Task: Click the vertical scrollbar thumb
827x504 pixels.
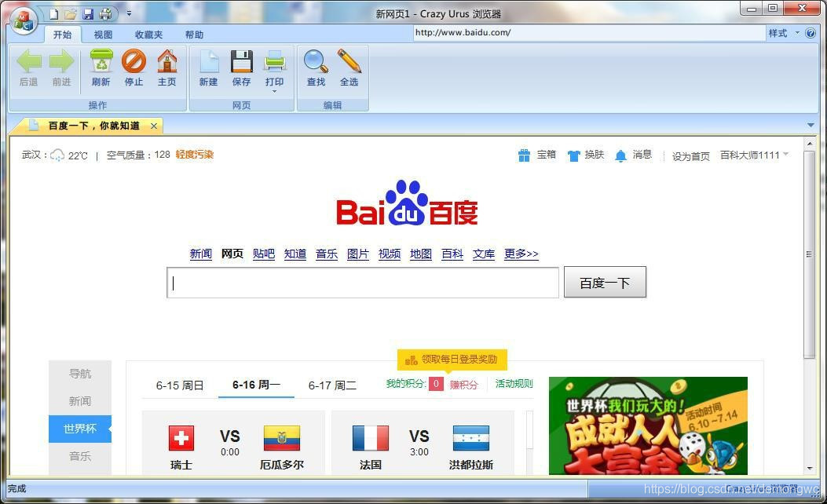Action: click(x=810, y=254)
